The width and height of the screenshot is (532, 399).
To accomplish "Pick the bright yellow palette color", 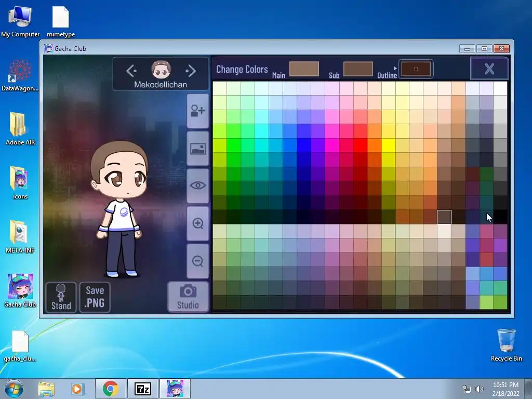I will pos(388,145).
